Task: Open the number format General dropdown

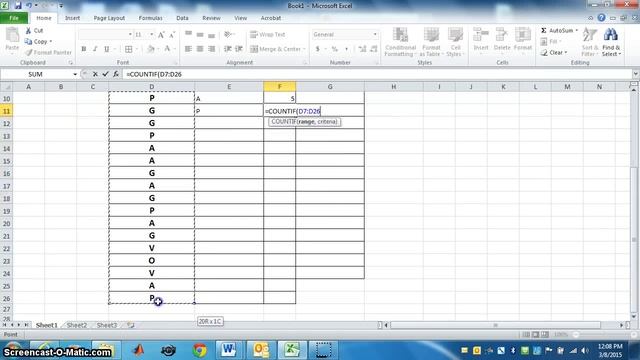Action: pyautogui.click(x=375, y=35)
